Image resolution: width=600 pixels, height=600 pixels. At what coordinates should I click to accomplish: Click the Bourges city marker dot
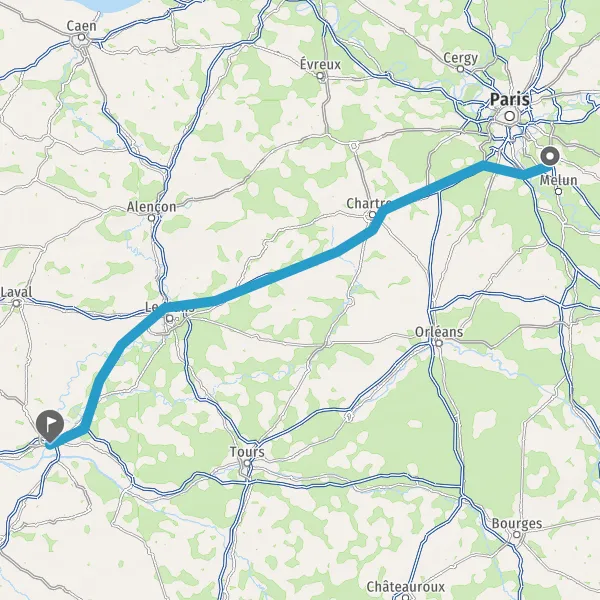pos(517,534)
